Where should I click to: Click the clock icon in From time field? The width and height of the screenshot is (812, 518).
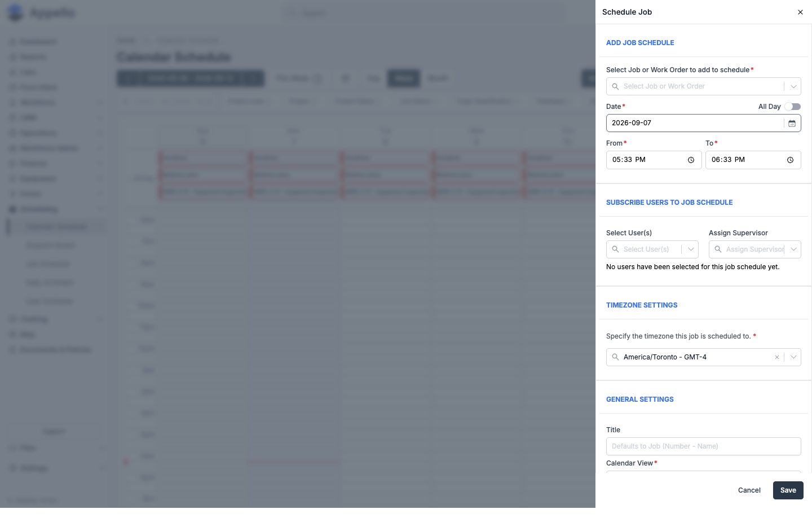click(691, 160)
